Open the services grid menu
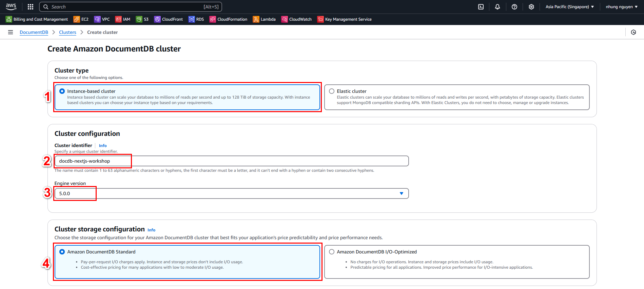644x289 pixels. click(31, 7)
